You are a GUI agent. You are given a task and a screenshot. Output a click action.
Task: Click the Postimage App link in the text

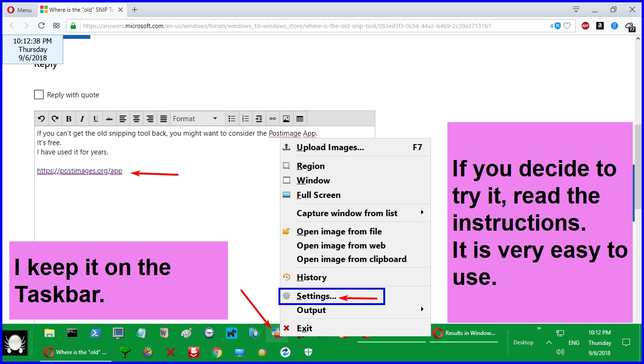292,133
